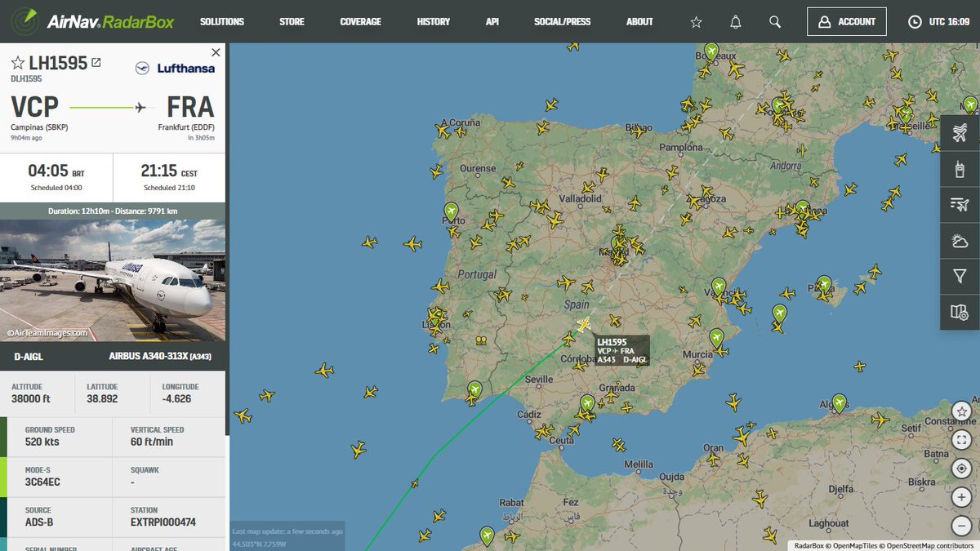Click the DLH1595 callsign text
The image size is (980, 551).
pyautogui.click(x=26, y=79)
